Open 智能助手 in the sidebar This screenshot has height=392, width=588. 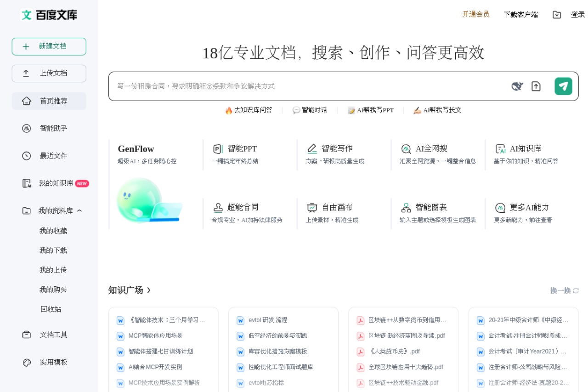(49, 129)
